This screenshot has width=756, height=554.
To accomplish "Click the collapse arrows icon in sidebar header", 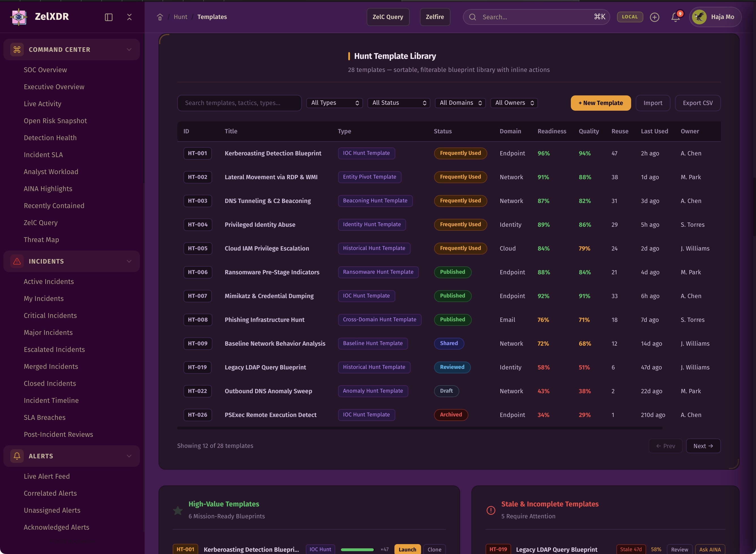I will (x=129, y=17).
